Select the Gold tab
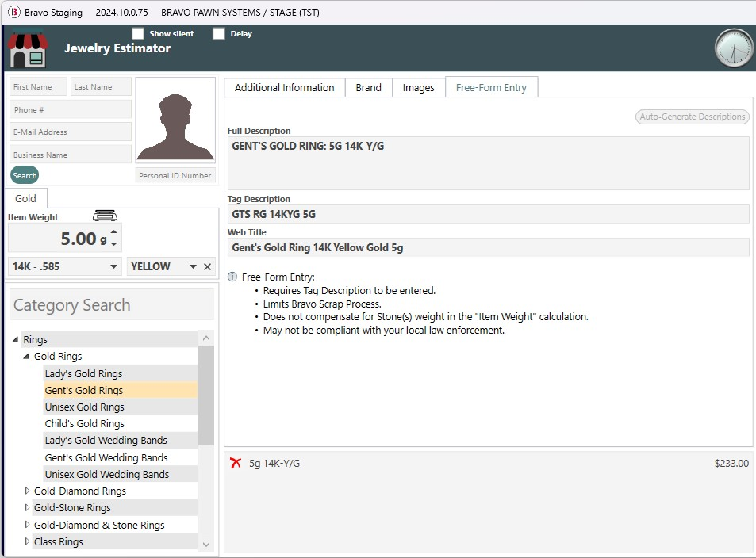Image resolution: width=756 pixels, height=558 pixels. point(25,198)
